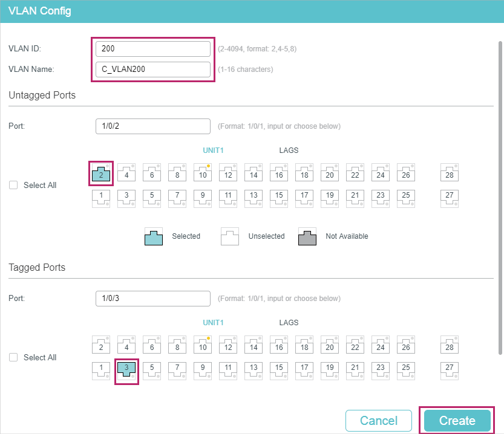Switch to LAGS tab in Tagged Ports
This screenshot has height=434, width=504.
coord(289,323)
